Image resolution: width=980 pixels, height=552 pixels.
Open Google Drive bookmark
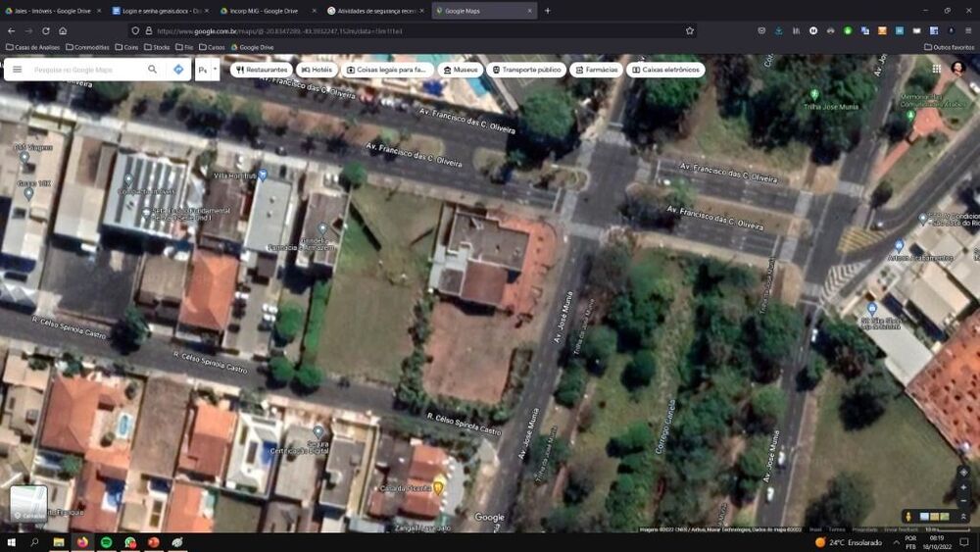[x=253, y=47]
